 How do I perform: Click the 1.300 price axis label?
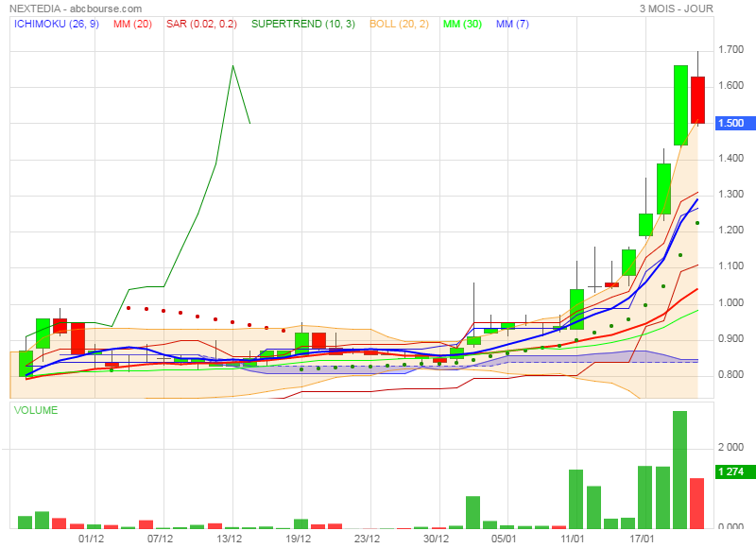point(730,195)
